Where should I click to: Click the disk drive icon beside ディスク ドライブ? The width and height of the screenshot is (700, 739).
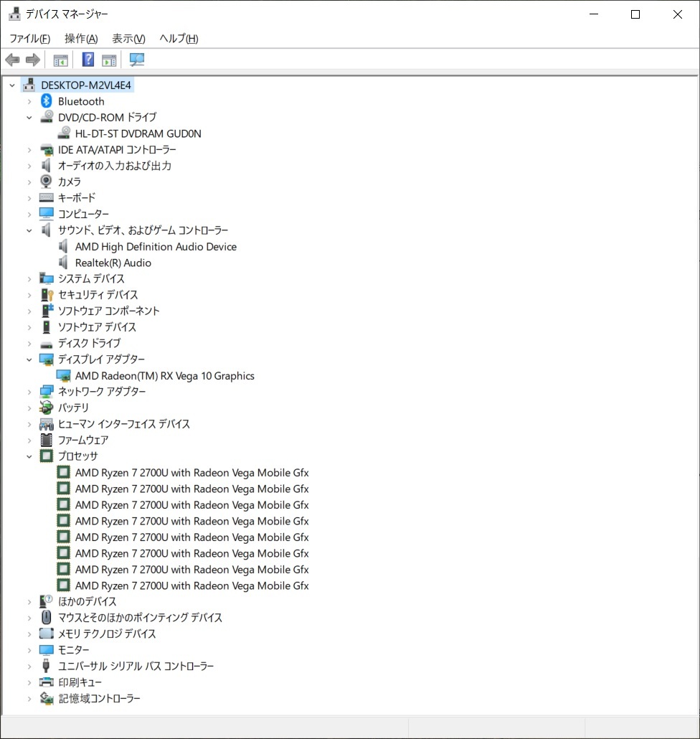[46, 344]
